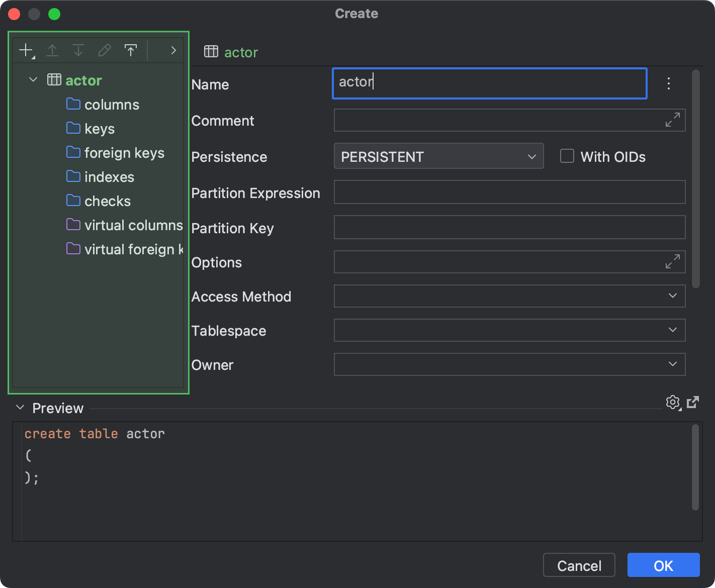The width and height of the screenshot is (715, 588).
Task: Click the Move Up arrow toolbar icon
Action: pos(52,50)
